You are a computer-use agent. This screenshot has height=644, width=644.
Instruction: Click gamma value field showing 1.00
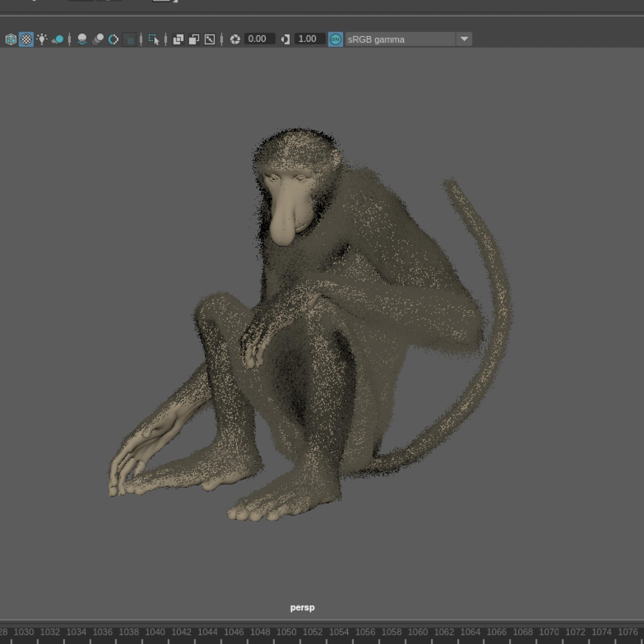click(x=309, y=39)
